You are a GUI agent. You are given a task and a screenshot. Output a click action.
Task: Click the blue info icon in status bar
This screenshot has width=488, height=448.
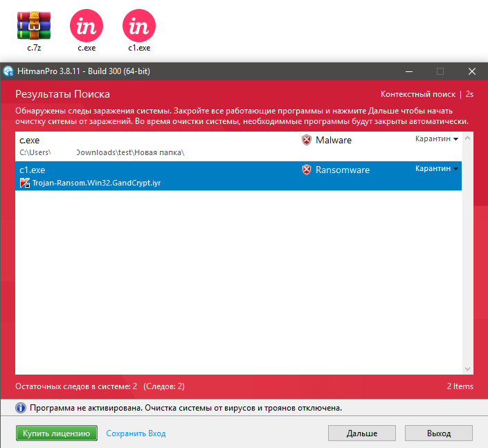[21, 408]
